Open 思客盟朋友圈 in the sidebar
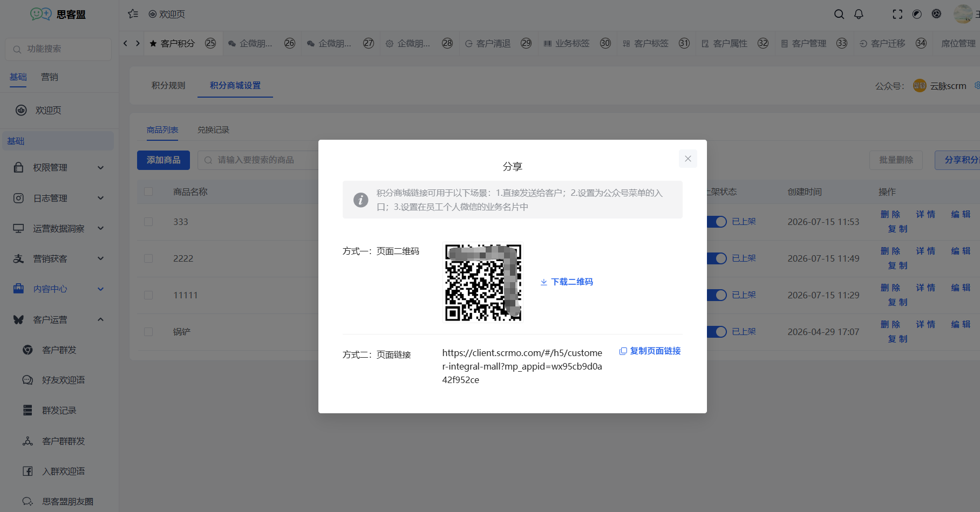 59,502
